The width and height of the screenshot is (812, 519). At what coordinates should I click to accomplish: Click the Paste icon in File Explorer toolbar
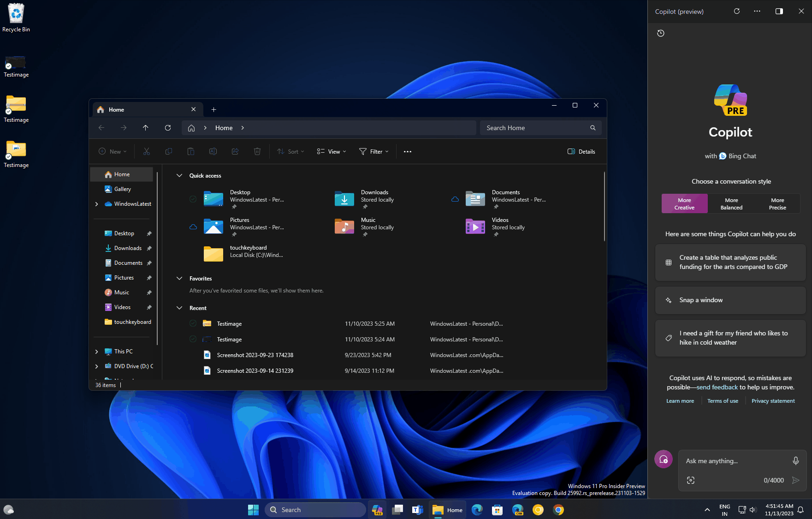tap(191, 151)
